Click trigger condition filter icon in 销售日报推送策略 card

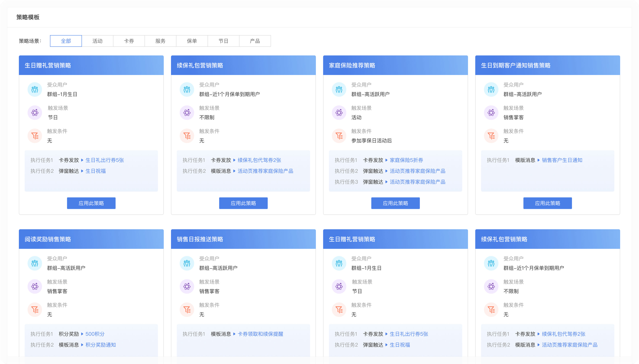[x=187, y=310]
